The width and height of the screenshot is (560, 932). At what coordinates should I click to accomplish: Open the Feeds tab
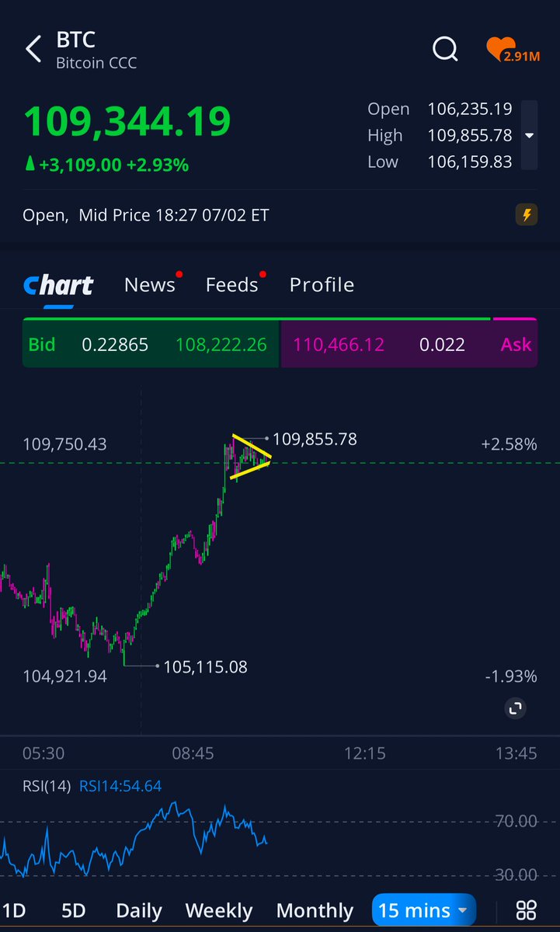(231, 285)
